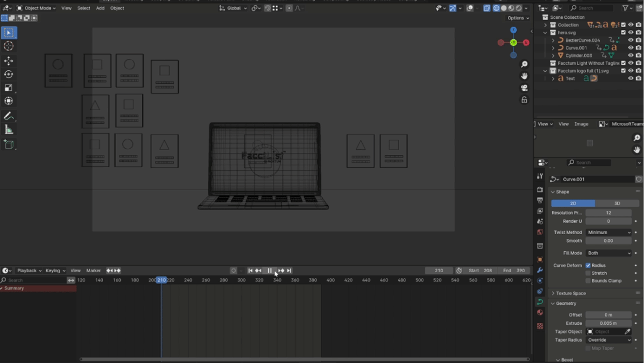Open the Twist Method dropdown

(x=608, y=232)
